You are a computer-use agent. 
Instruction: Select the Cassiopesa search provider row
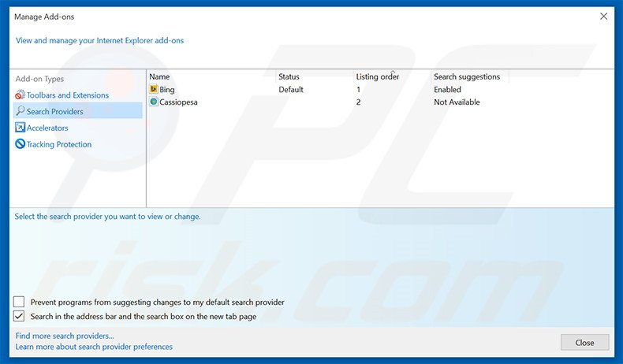pyautogui.click(x=328, y=102)
